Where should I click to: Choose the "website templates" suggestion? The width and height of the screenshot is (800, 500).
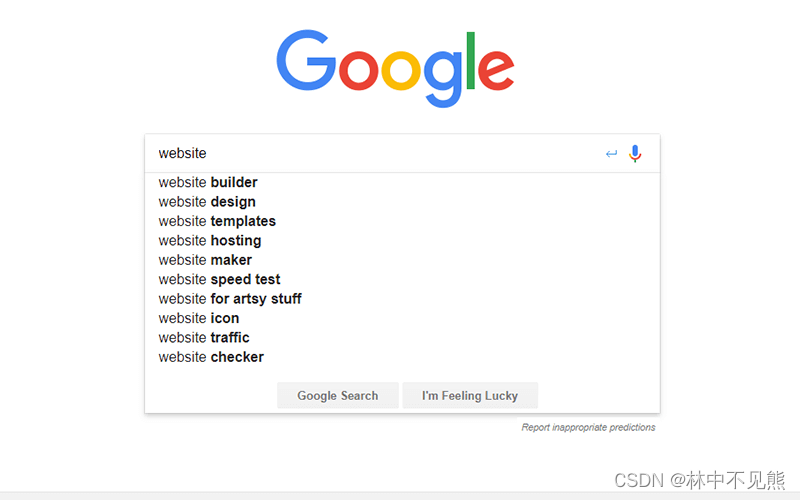(217, 221)
